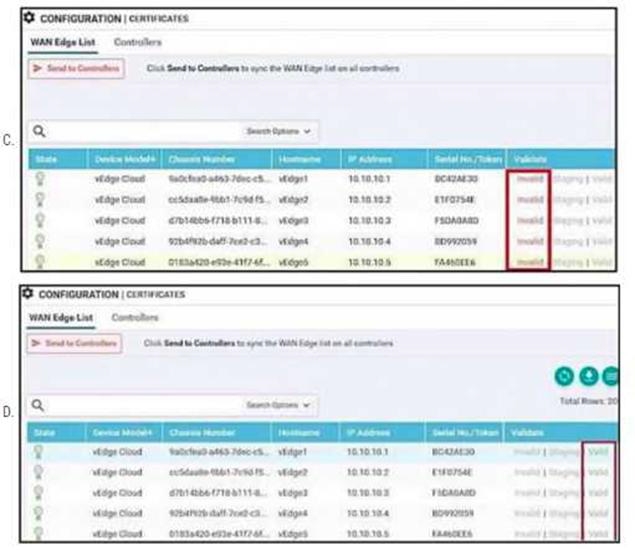This screenshot has height=550, width=635.
Task: Sort by Serial No./Token column in panel C
Action: [468, 159]
